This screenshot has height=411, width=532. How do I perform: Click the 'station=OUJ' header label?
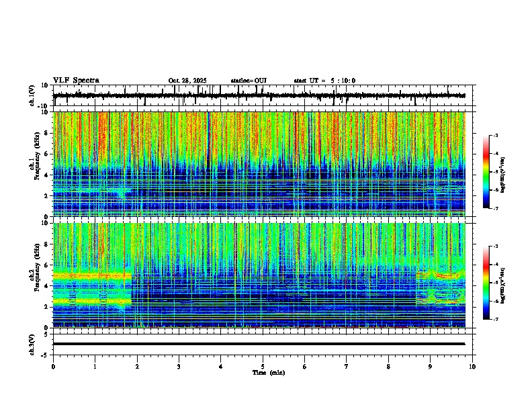tap(249, 81)
